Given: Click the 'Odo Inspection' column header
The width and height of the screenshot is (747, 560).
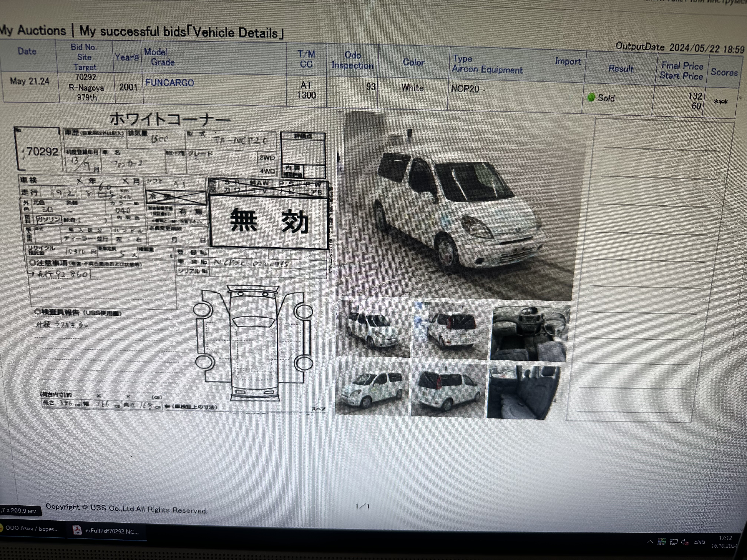Looking at the screenshot, I should [352, 60].
